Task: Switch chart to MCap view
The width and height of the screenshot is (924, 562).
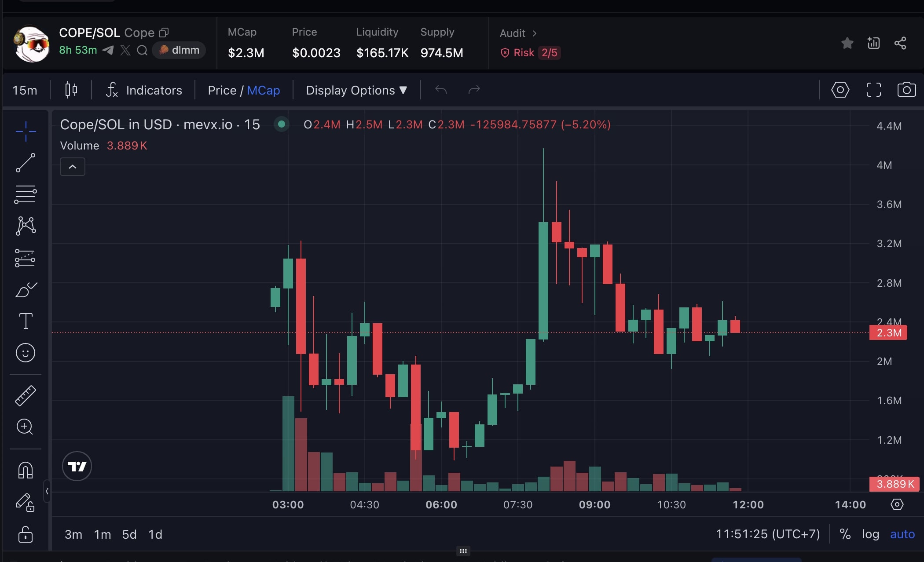Action: click(x=264, y=90)
